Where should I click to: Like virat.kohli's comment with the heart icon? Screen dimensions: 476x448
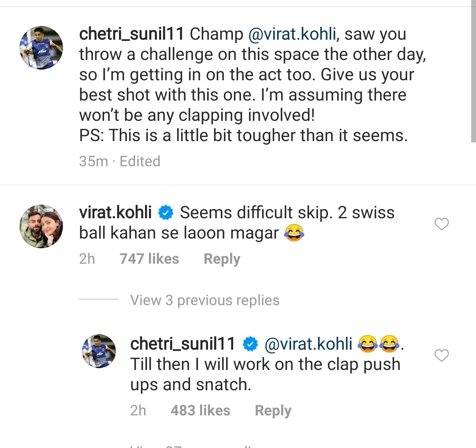click(441, 224)
